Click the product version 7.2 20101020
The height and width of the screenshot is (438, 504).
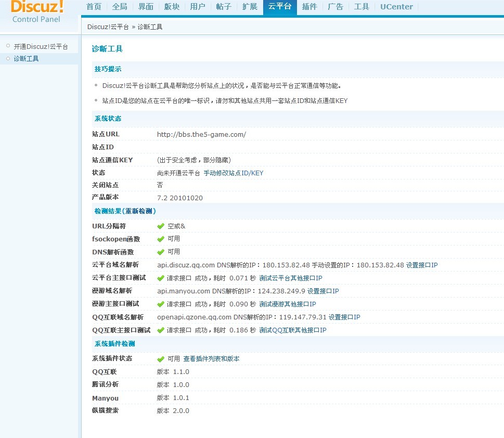tap(179, 198)
